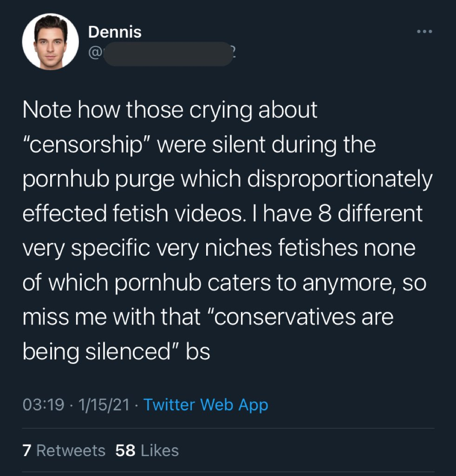The height and width of the screenshot is (476, 456).
Task: View the 58 Likes list
Action: coord(147,450)
